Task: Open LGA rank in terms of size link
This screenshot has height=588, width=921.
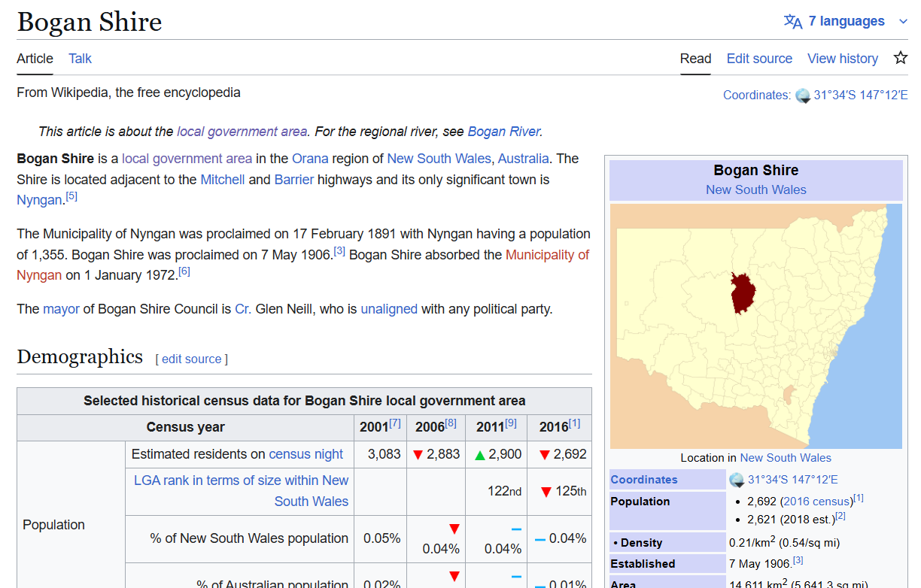Action: click(241, 490)
